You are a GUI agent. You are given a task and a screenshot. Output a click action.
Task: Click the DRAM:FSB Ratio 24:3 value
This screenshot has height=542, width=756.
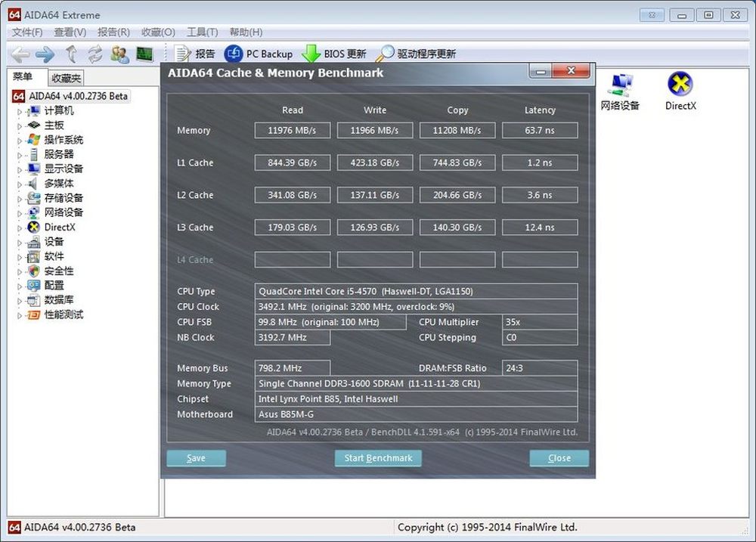(x=540, y=368)
